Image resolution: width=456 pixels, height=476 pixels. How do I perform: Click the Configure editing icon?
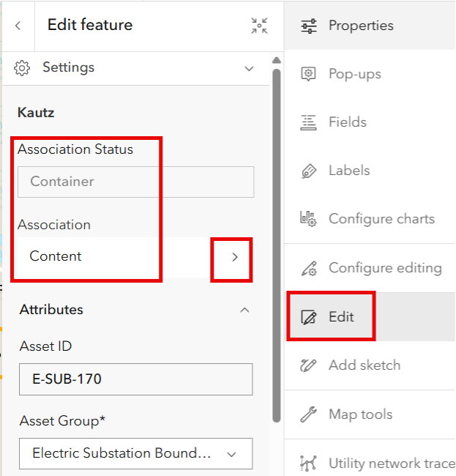[309, 268]
